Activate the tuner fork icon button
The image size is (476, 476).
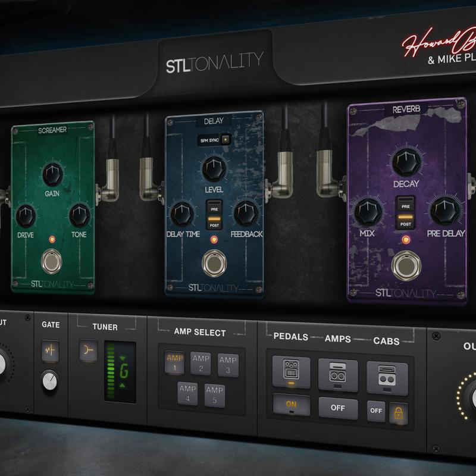88,350
